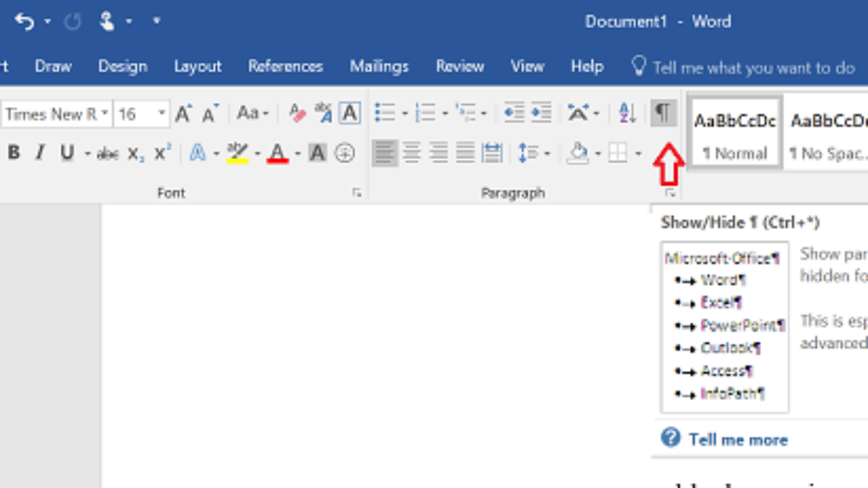This screenshot has width=868, height=488.
Task: Expand the font name dropdown arrow
Action: [x=105, y=114]
